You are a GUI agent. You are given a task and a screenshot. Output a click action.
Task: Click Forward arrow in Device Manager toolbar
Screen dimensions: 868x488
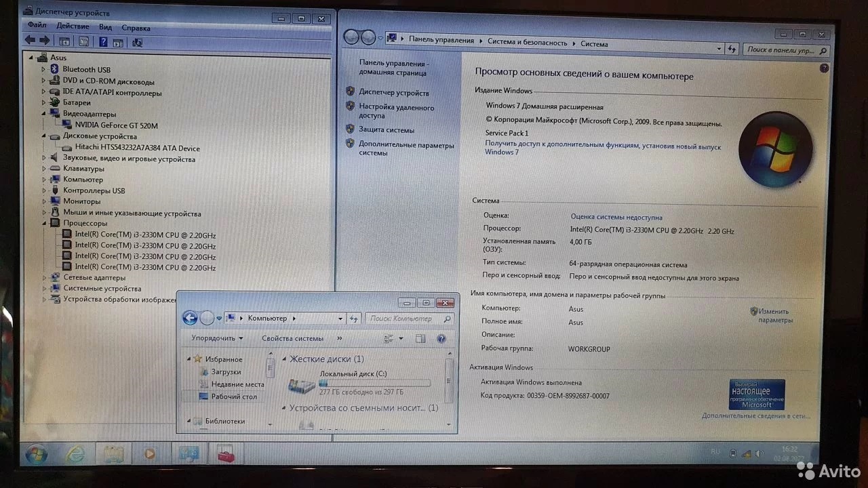(x=44, y=41)
